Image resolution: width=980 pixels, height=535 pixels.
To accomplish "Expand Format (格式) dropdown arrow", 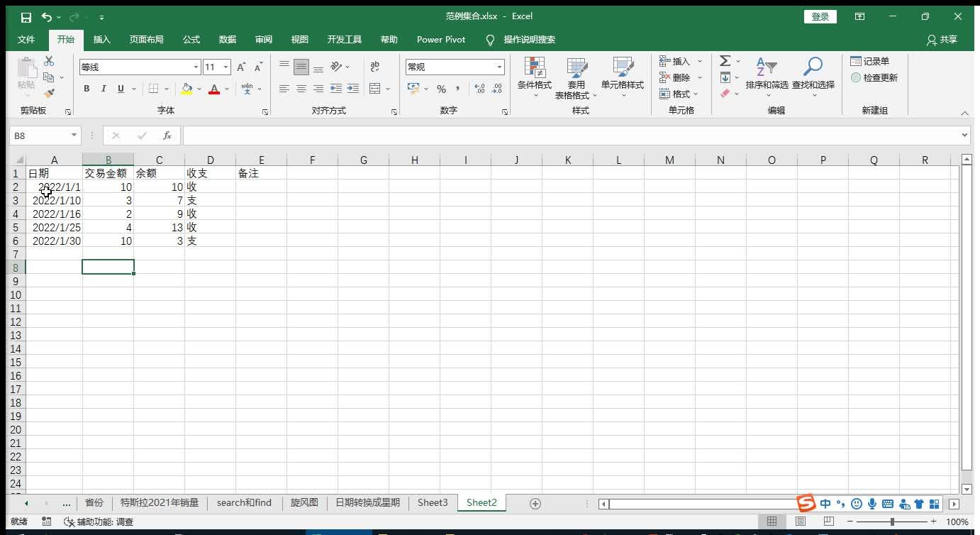I will click(x=696, y=94).
